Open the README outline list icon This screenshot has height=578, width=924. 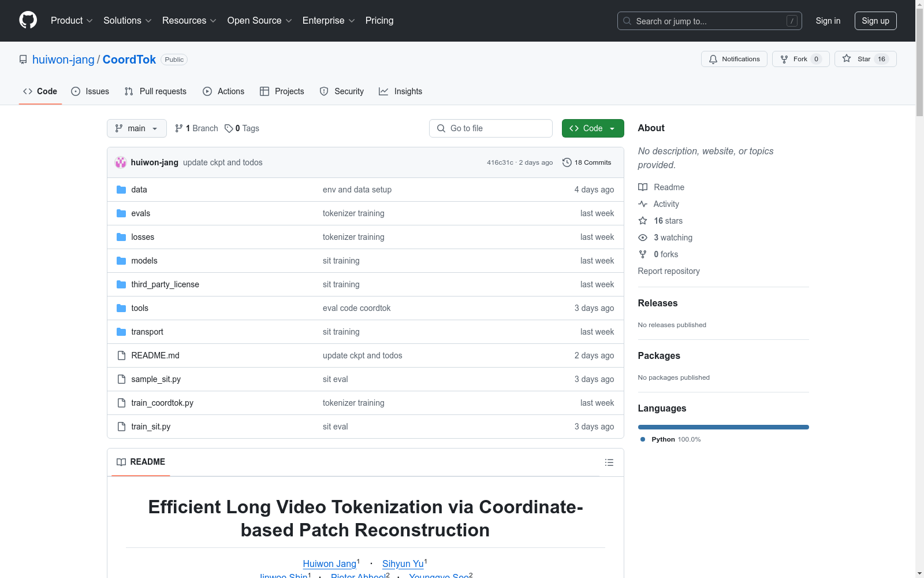click(x=609, y=462)
